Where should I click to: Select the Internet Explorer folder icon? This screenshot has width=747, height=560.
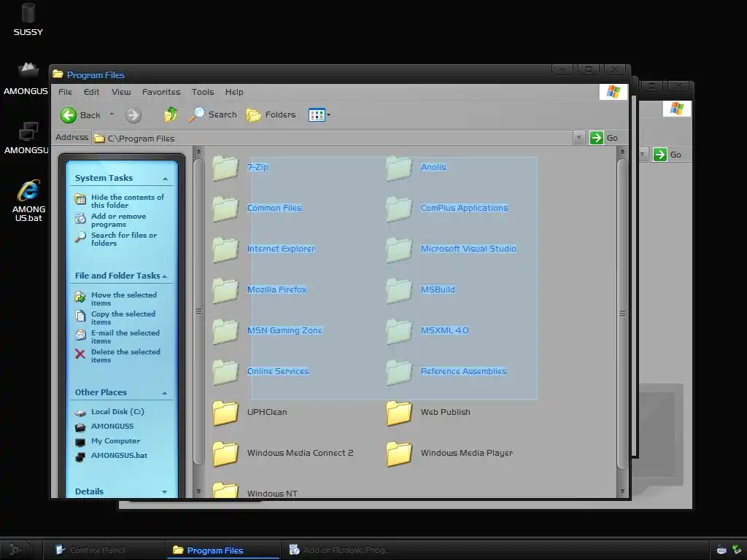(225, 249)
